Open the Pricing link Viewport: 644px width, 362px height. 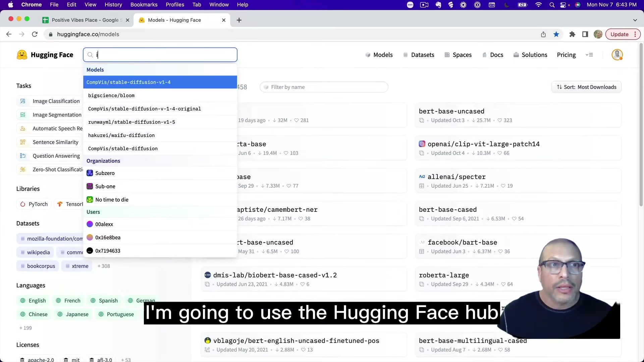(x=566, y=55)
